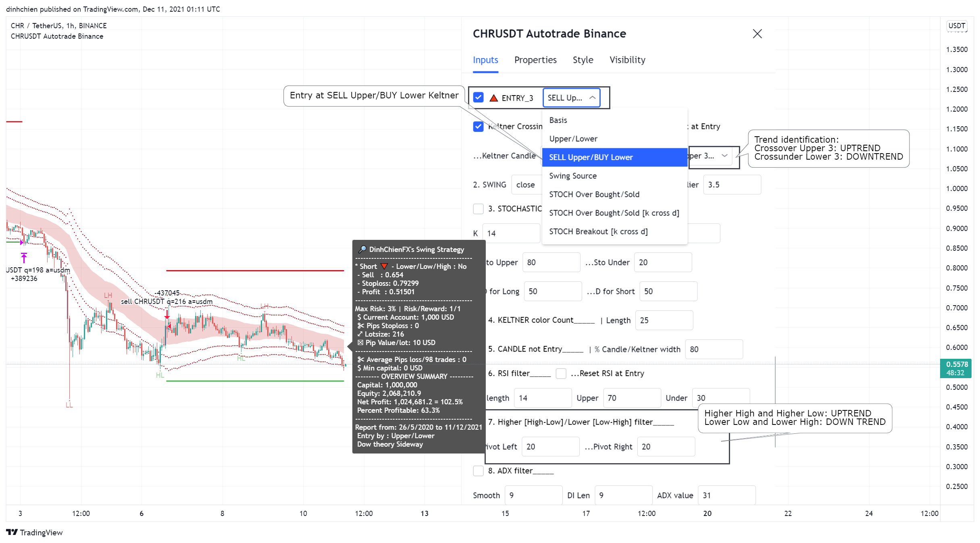Click the time axis label 13

click(x=424, y=514)
